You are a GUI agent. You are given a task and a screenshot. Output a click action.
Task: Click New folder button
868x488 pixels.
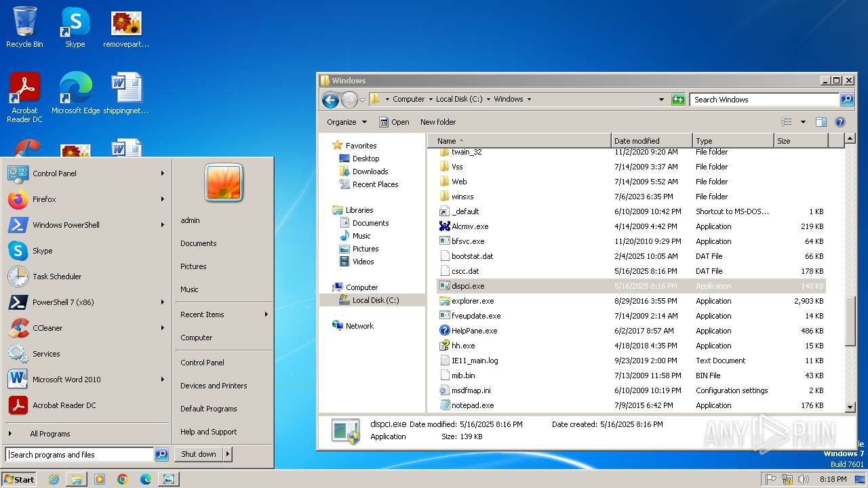pyautogui.click(x=438, y=122)
